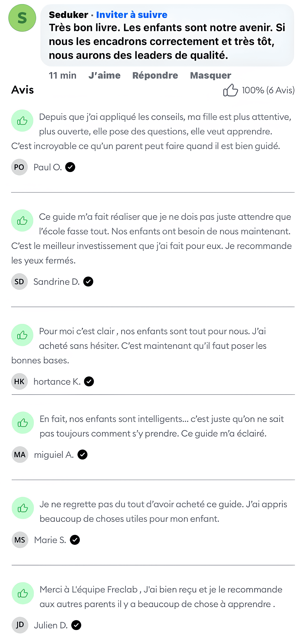This screenshot has height=644, width=306.
Task: Click green thumbs-up icon on Paul O.'s review
Action: point(22,121)
